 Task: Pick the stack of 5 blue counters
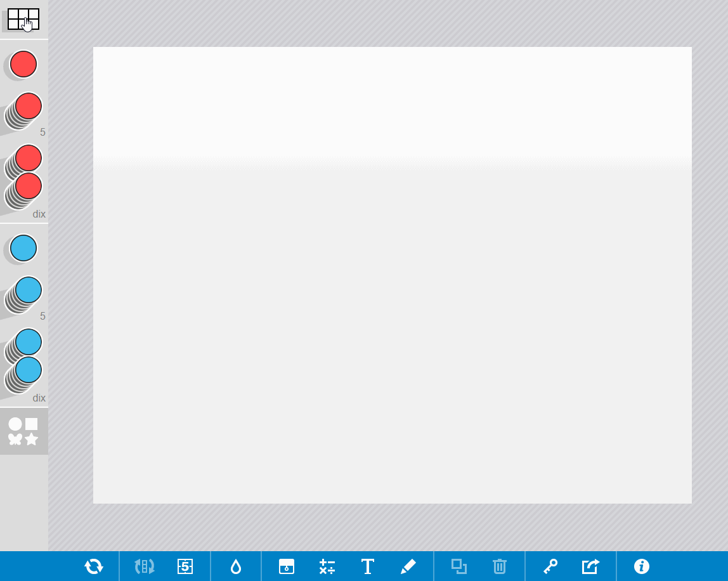[x=24, y=294]
